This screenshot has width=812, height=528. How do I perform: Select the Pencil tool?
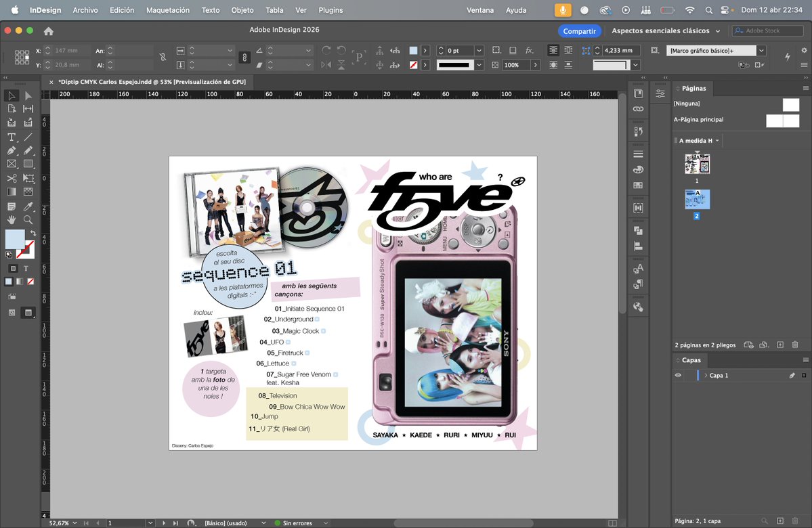point(28,151)
